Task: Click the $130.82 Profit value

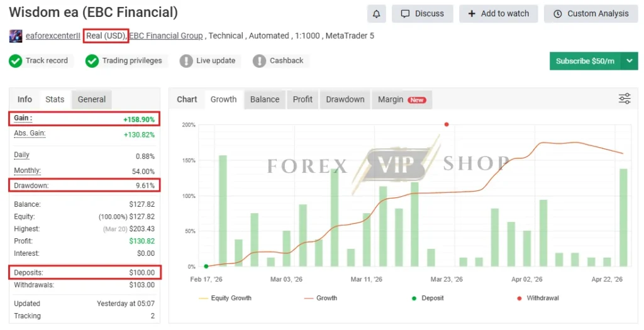Action: coord(142,241)
